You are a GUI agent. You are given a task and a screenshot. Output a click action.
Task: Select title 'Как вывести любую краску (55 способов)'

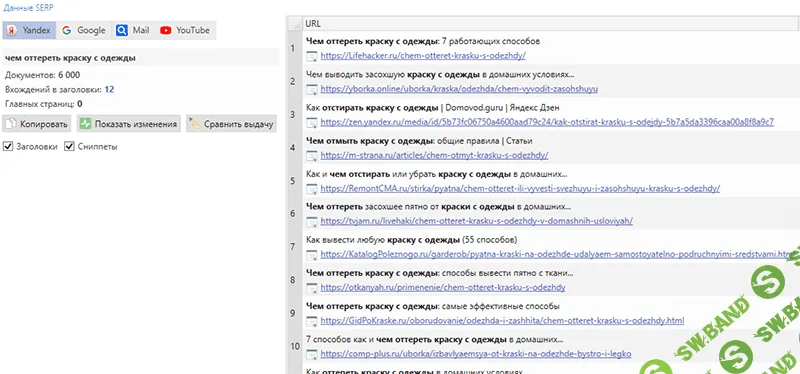click(412, 240)
